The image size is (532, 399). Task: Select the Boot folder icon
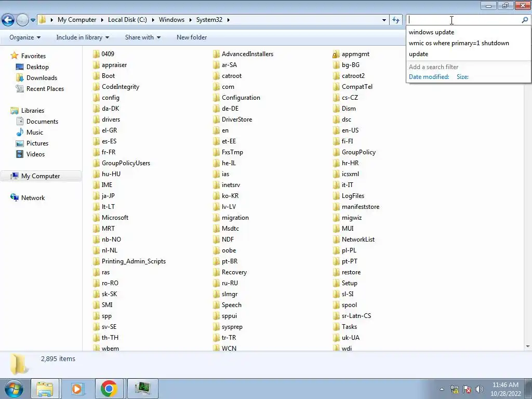[96, 76]
